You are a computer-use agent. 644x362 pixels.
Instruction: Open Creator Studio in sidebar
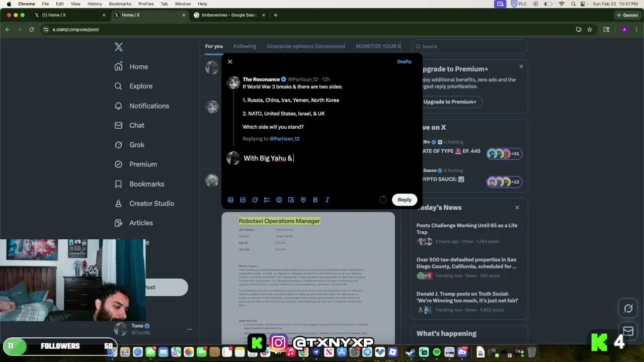pos(144,203)
